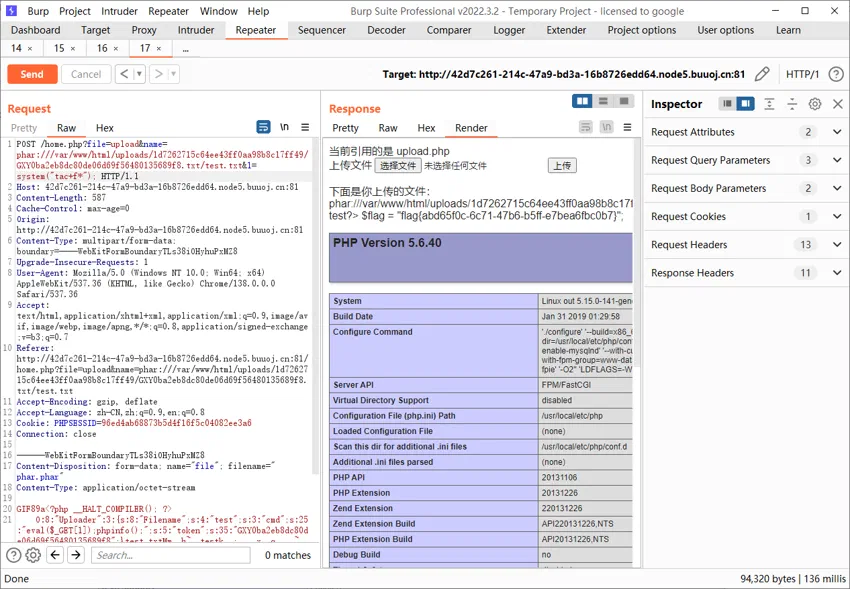Open the Intruder menu in menu bar

tap(119, 11)
